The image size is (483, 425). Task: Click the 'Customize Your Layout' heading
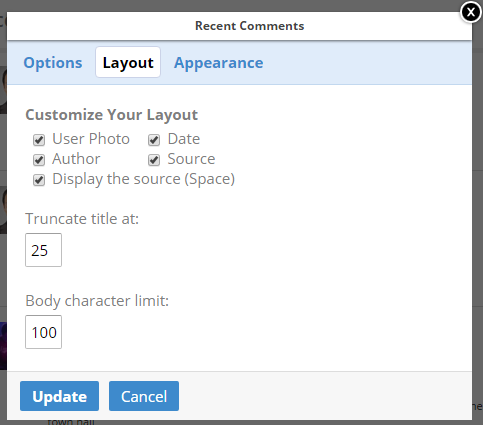click(x=112, y=115)
